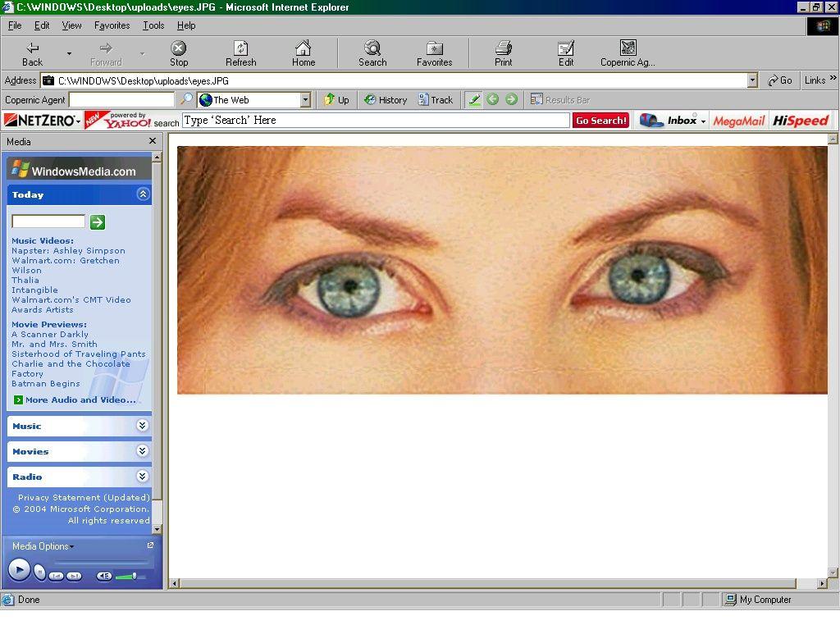The width and height of the screenshot is (840, 630).
Task: Click the Refresh toolbar icon
Action: (240, 53)
